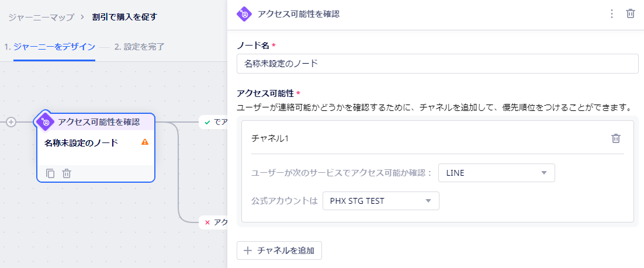The height and width of the screenshot is (268, 644).
Task: Click the duplicate icon on the node card
Action: coord(50,173)
